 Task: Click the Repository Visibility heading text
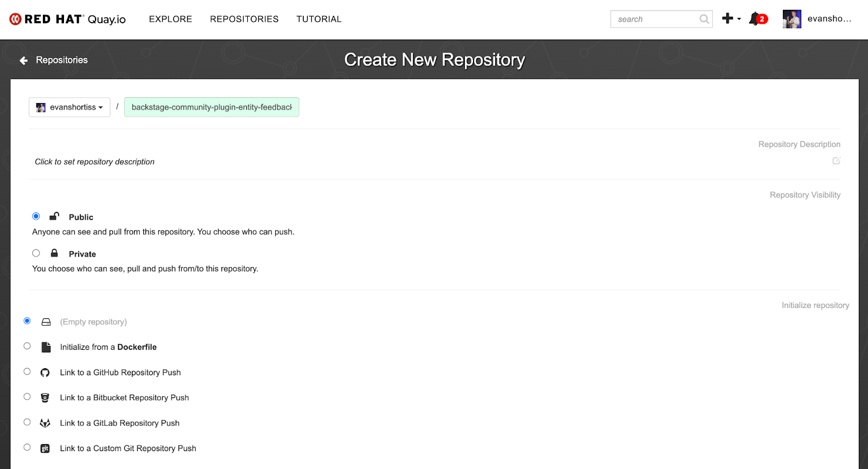(805, 195)
